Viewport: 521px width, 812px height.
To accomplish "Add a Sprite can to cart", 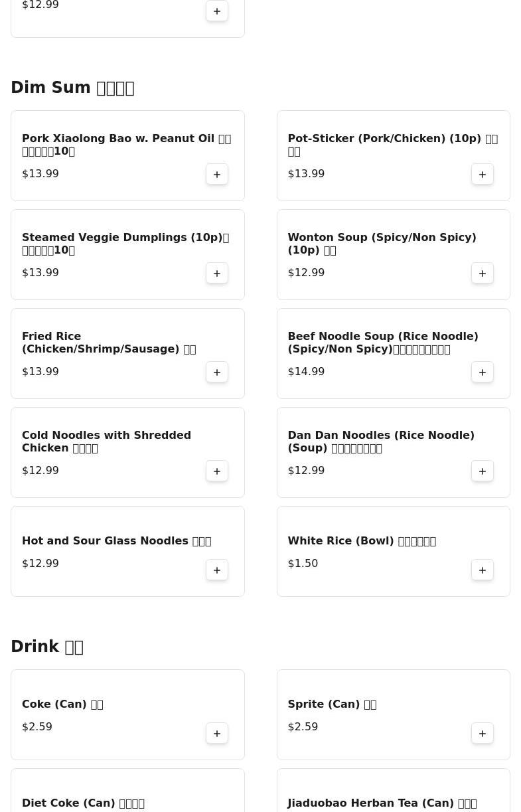I will [483, 733].
